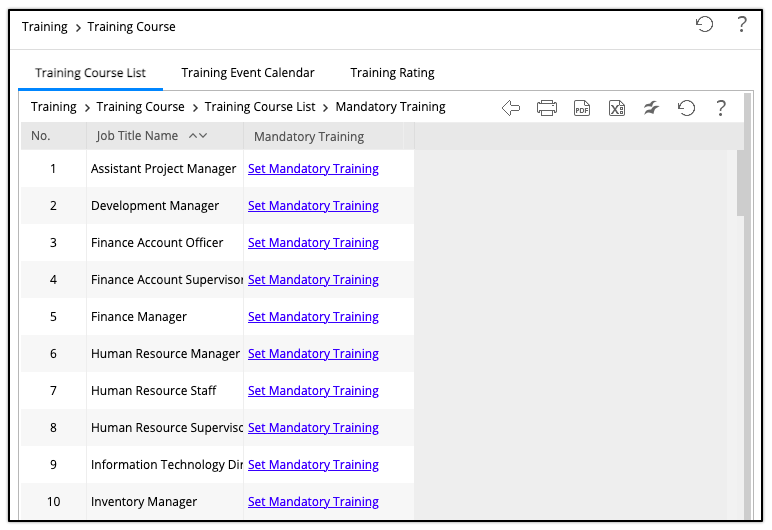Click Training Course in the top breadcrumb
The width and height of the screenshot is (772, 530).
pos(131,27)
